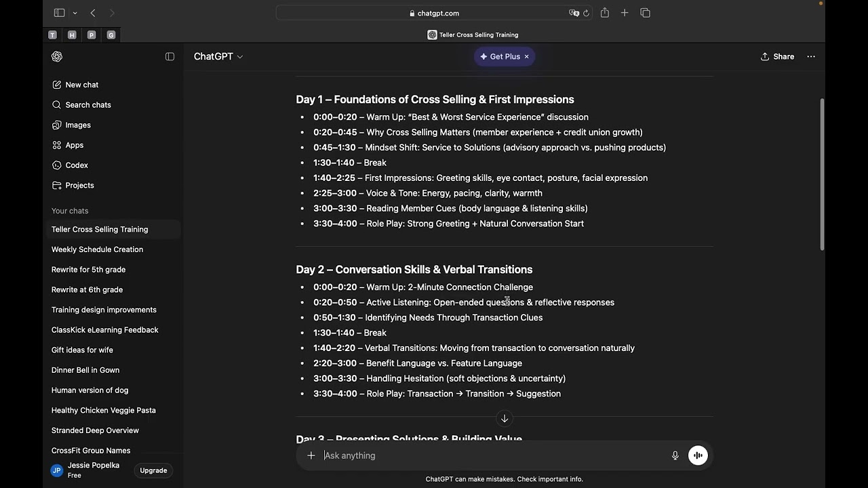Select the Teller Cross Selling Training tab
868x488 pixels.
pos(473,35)
